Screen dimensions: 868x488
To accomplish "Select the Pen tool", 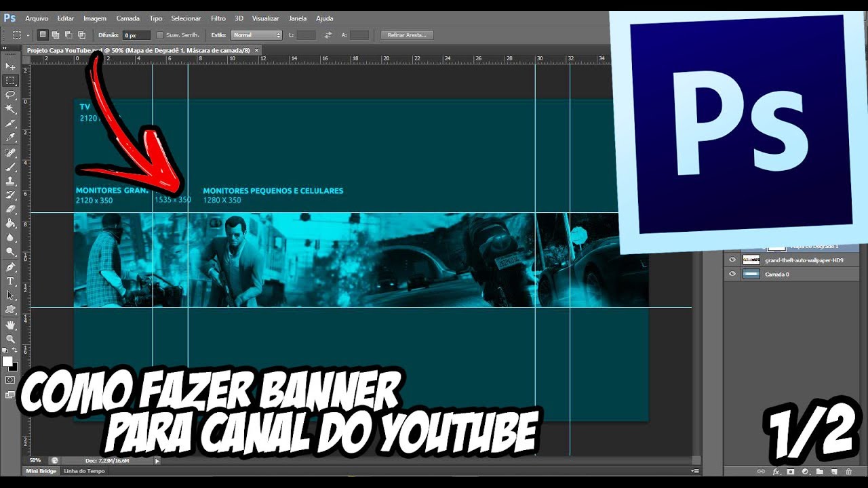I will [10, 268].
